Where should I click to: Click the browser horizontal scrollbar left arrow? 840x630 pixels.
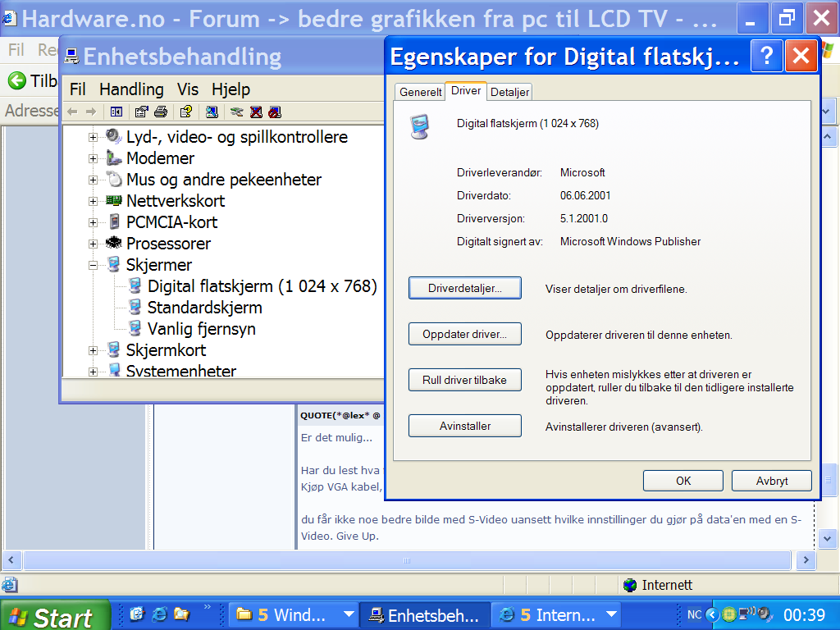[11, 560]
